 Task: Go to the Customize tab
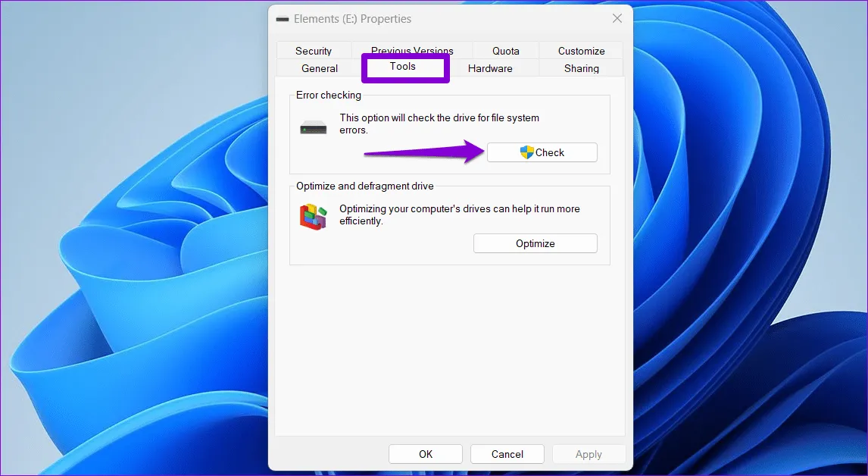[581, 51]
